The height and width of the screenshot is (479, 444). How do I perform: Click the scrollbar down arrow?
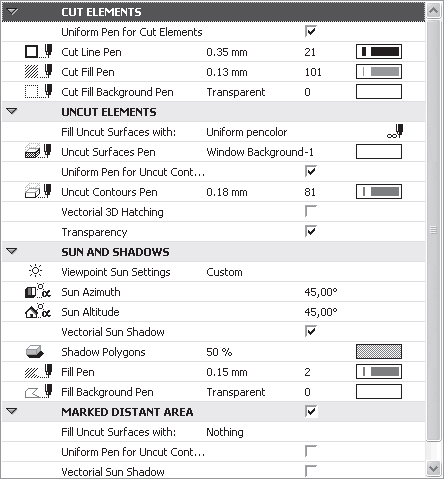tap(433, 469)
